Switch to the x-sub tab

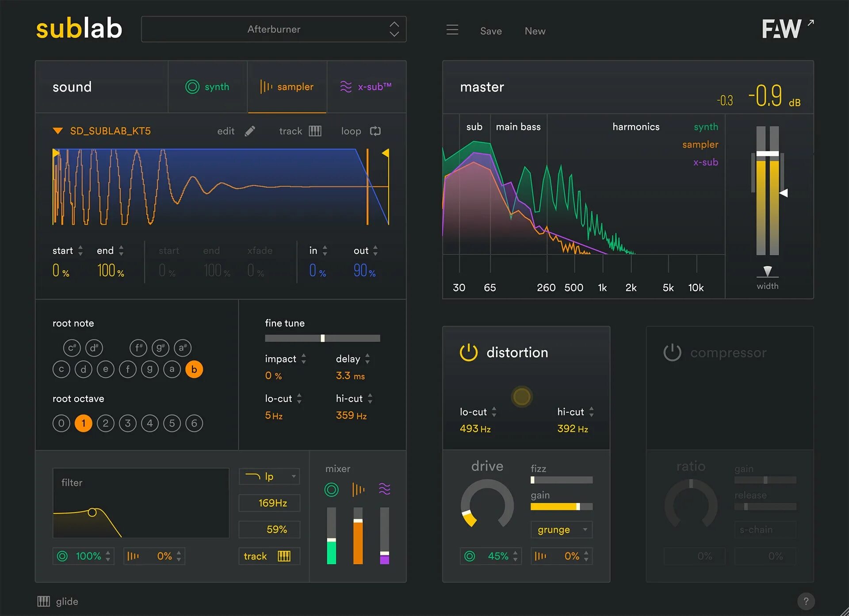[x=367, y=87]
